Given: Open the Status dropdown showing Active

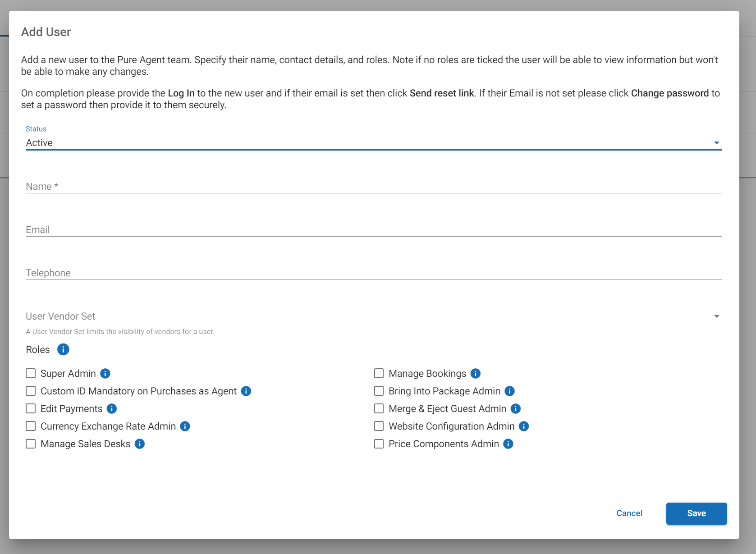Looking at the screenshot, I should coord(373,142).
